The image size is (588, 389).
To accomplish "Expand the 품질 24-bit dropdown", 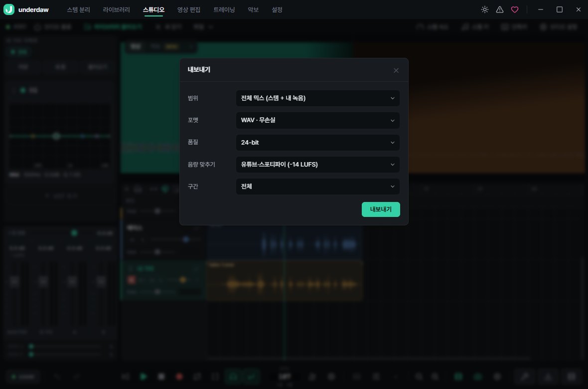I will pos(317,142).
